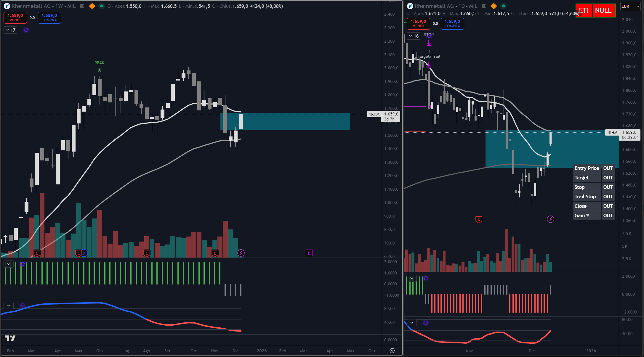Open the EUR currency dropdown
This screenshot has width=644, height=357.
(x=630, y=6)
